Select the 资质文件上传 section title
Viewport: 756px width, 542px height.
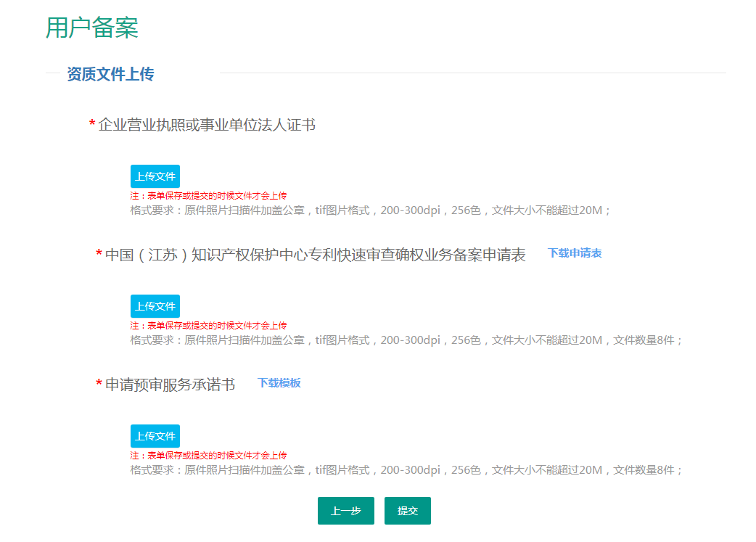(110, 74)
